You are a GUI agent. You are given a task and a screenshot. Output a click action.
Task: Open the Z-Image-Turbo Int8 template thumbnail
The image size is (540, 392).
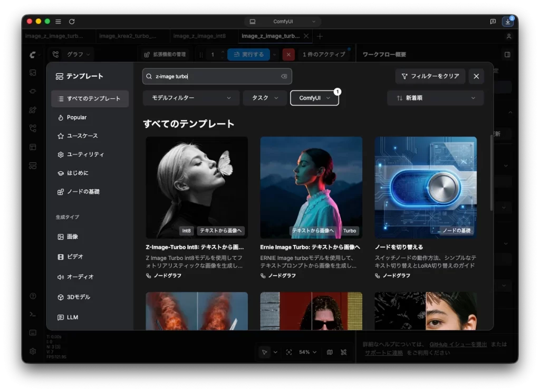[197, 188]
